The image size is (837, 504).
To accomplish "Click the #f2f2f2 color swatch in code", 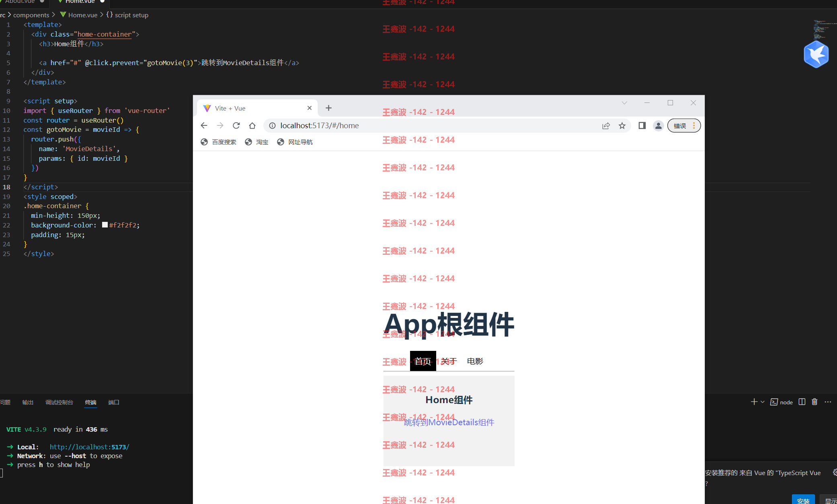I will (105, 225).
